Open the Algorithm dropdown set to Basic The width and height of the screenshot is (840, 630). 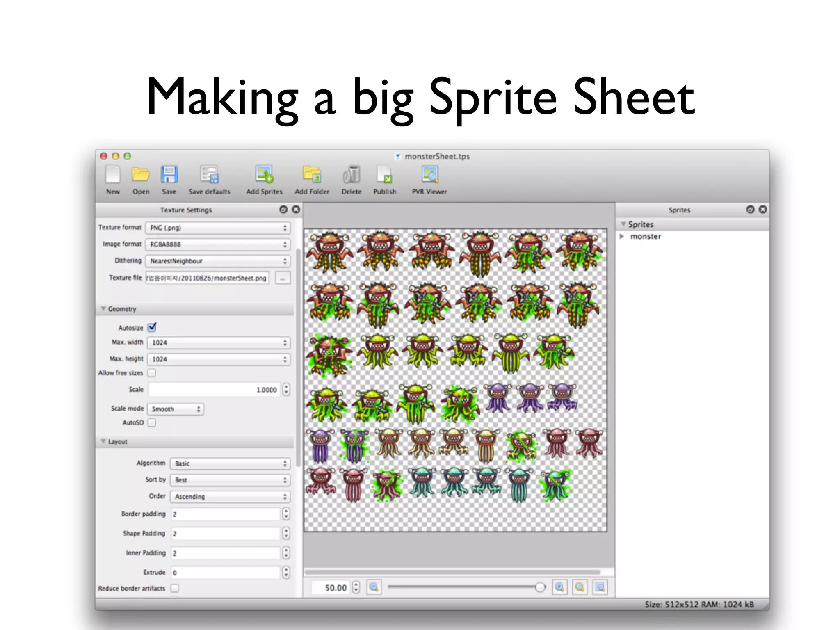click(230, 463)
